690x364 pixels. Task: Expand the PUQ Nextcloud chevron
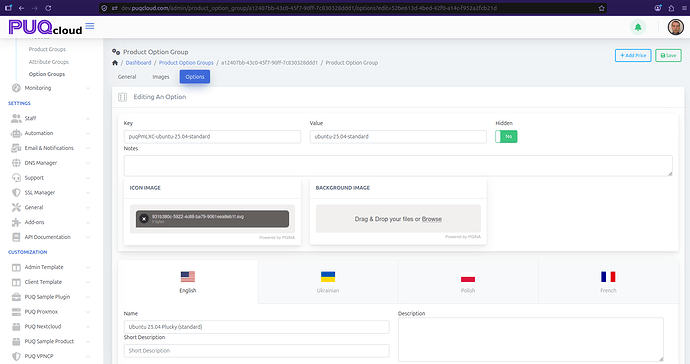coord(88,327)
